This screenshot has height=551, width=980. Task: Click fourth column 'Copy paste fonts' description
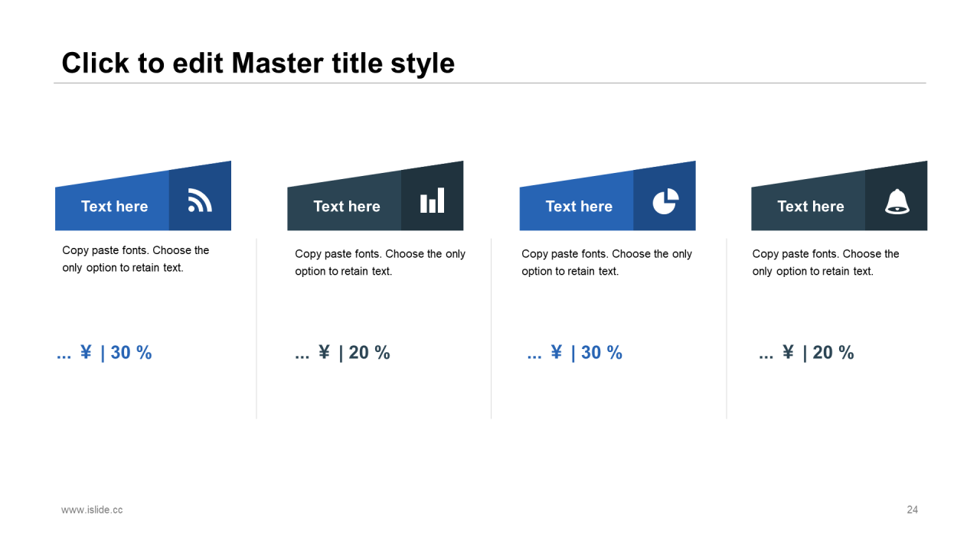click(825, 262)
